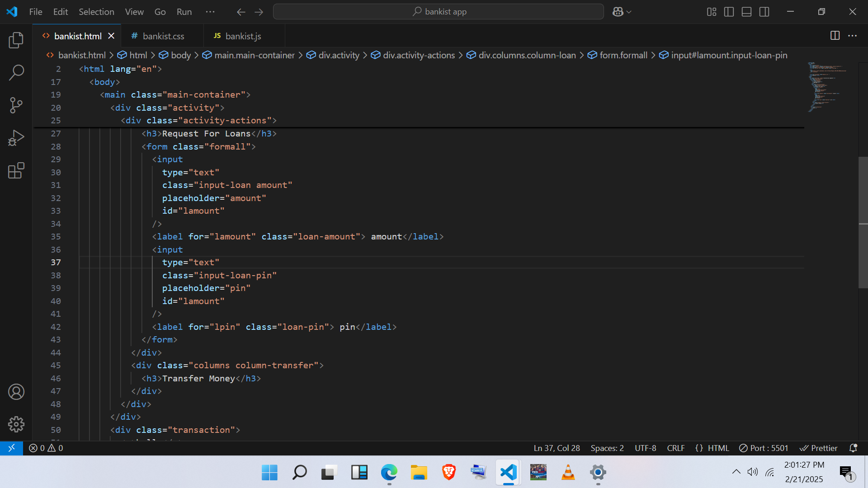Open the Copilot chat icon

[618, 12]
